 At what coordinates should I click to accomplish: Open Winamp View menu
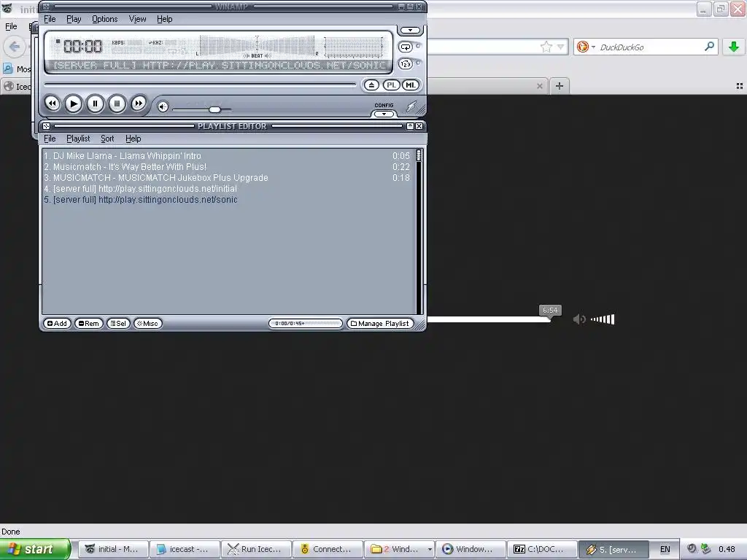[x=137, y=19]
